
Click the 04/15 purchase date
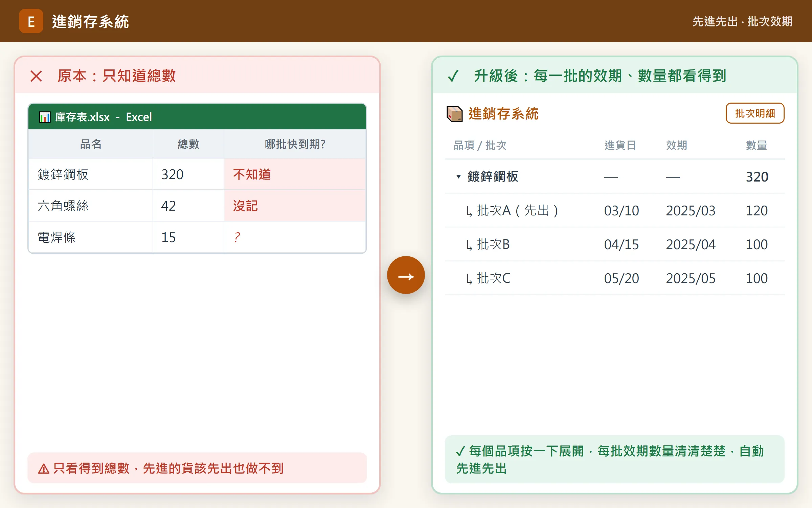622,245
